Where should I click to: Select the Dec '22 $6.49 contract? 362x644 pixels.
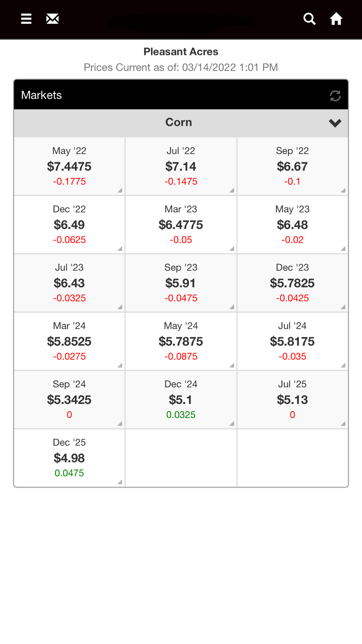[x=70, y=225]
